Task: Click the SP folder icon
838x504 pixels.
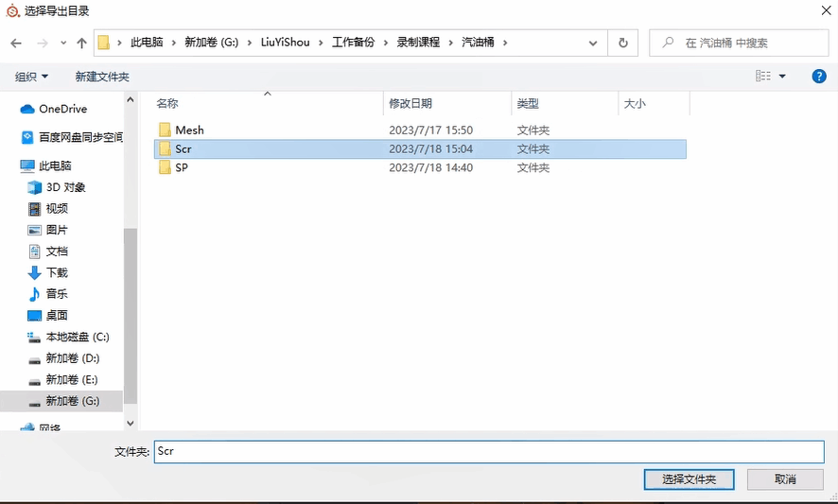Action: [165, 167]
